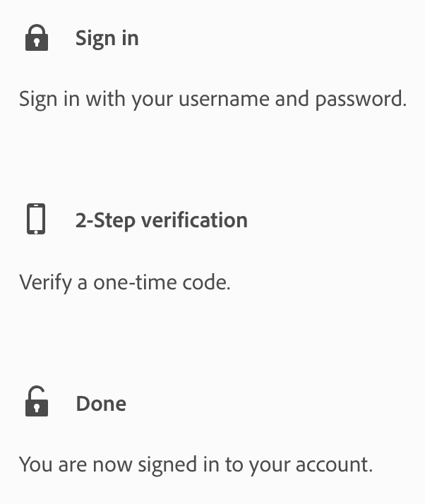Image resolution: width=425 pixels, height=504 pixels.
Task: Click the open padlock icon beside Done
Action: pos(37,403)
